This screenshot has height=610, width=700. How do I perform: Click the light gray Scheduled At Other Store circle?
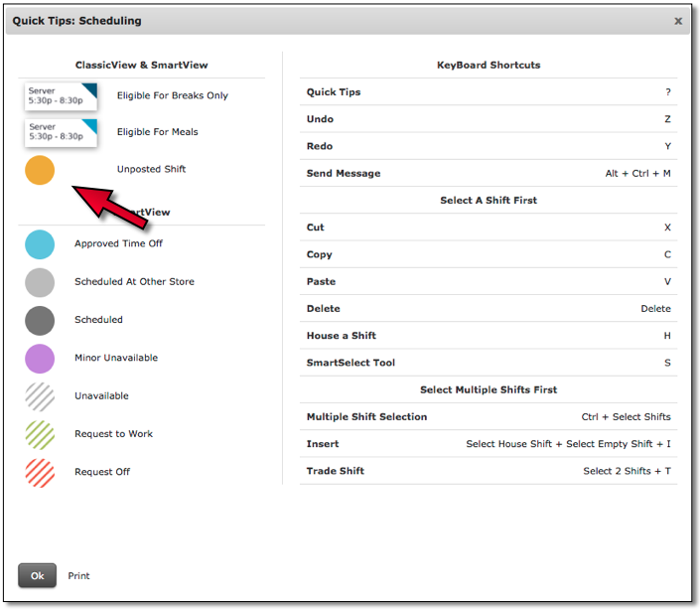point(40,282)
